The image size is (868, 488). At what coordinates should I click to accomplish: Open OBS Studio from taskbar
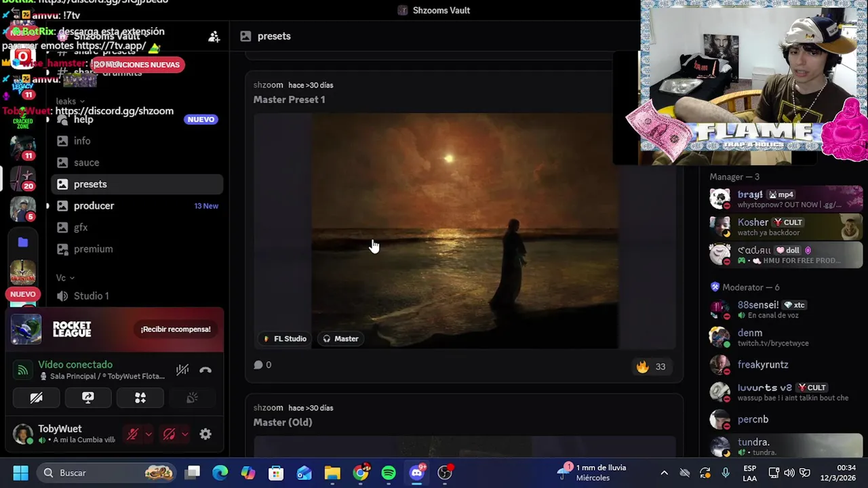pos(444,473)
